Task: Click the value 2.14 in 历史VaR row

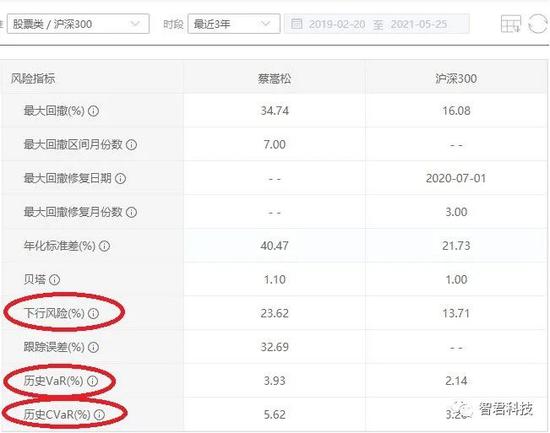Action: point(456,381)
